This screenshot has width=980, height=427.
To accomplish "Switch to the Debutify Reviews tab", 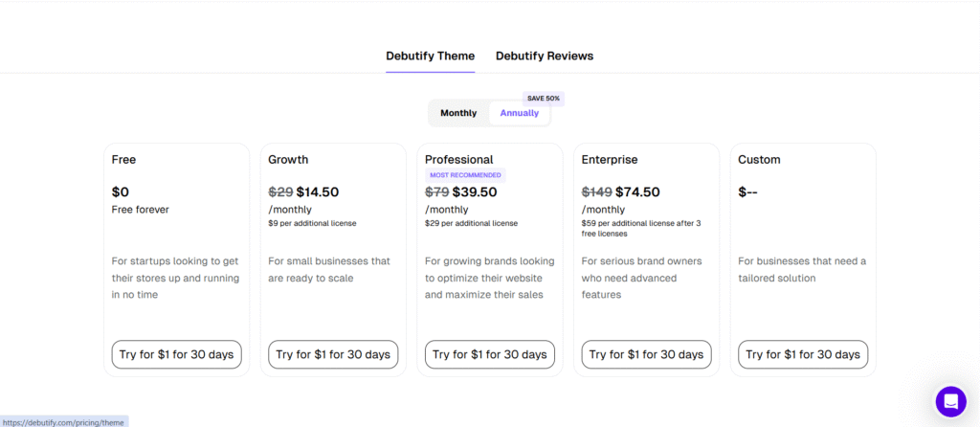I will [x=545, y=56].
